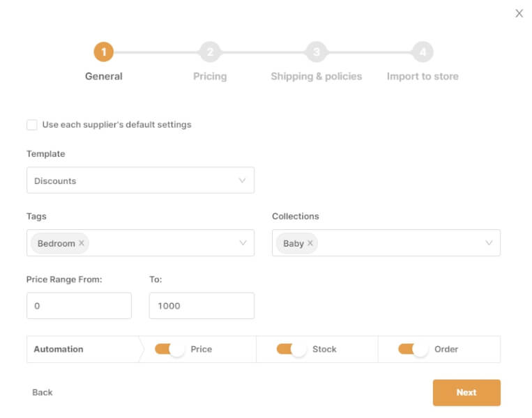Remove the Baby collection with its x
Screen dimensions: 532x418
[310, 243]
